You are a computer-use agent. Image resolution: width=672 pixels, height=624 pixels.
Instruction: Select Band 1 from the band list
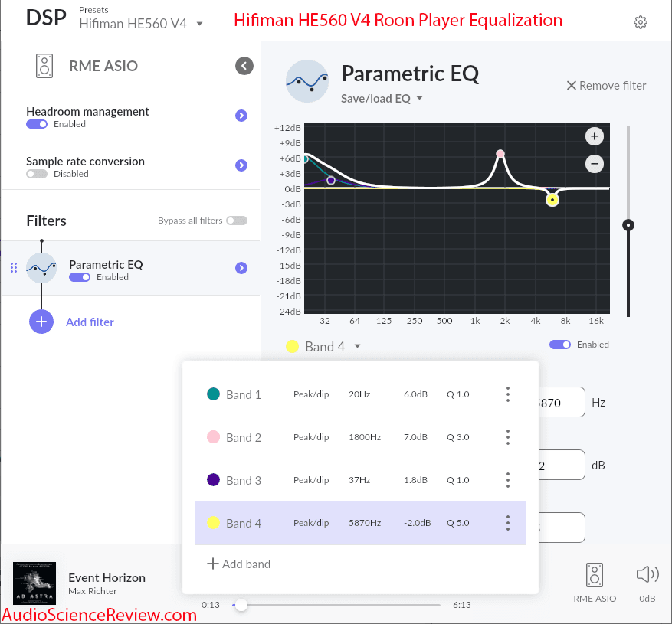pyautogui.click(x=360, y=394)
